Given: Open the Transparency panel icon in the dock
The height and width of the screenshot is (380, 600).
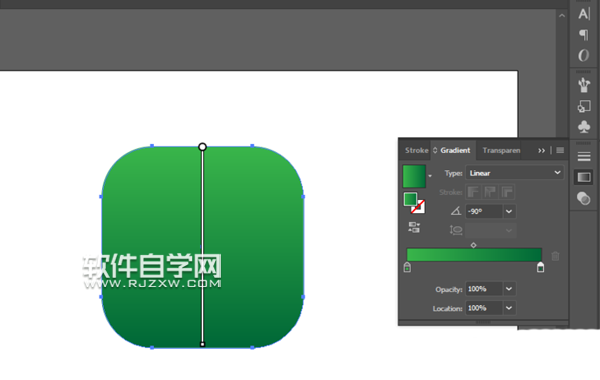Looking at the screenshot, I should 584,198.
